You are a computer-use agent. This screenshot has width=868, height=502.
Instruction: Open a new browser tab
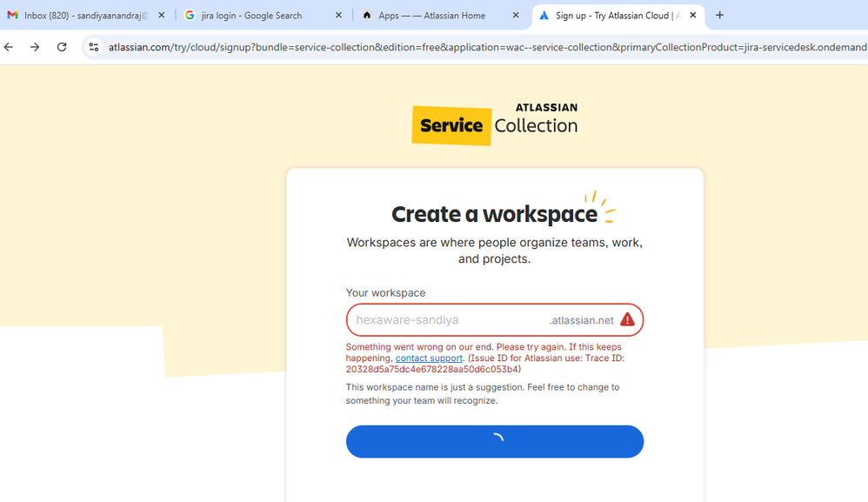point(719,16)
